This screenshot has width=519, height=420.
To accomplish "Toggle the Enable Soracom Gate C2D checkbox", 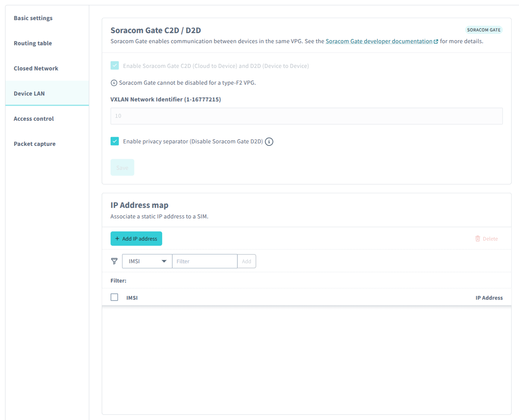I will point(115,65).
